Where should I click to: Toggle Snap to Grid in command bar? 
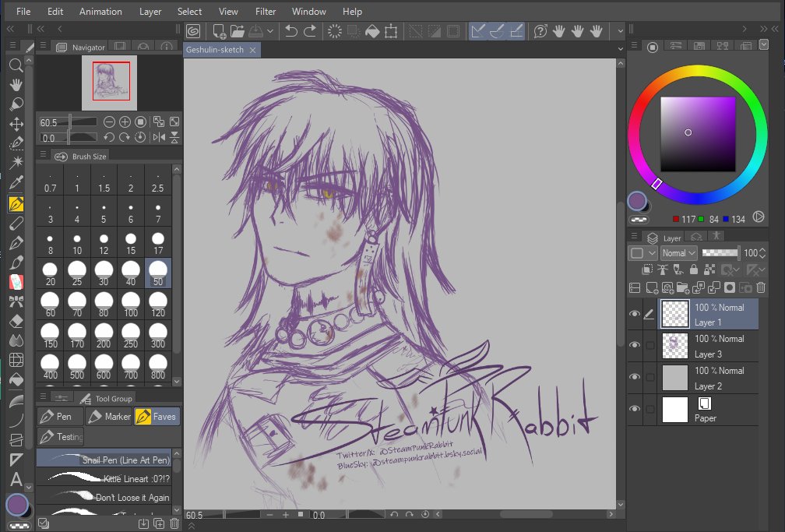click(x=516, y=31)
